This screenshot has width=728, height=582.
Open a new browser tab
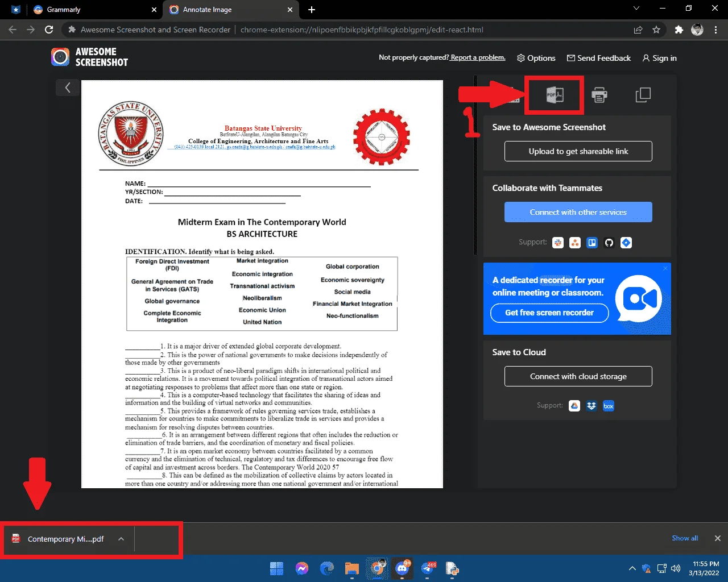[x=312, y=10]
